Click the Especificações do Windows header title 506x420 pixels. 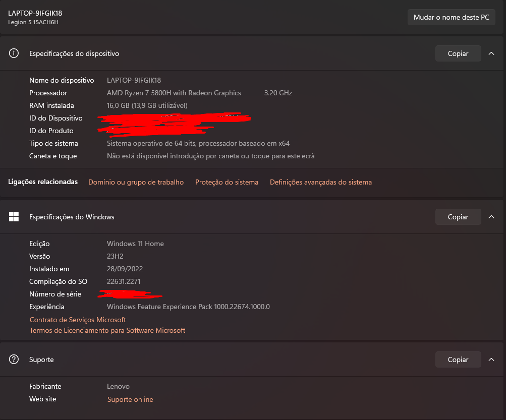72,217
